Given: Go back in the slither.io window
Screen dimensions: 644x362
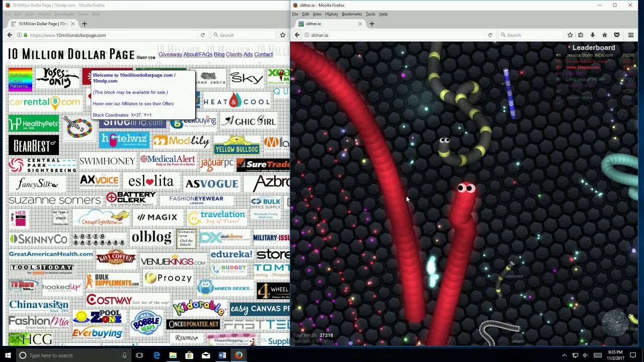Looking at the screenshot, I should (297, 35).
